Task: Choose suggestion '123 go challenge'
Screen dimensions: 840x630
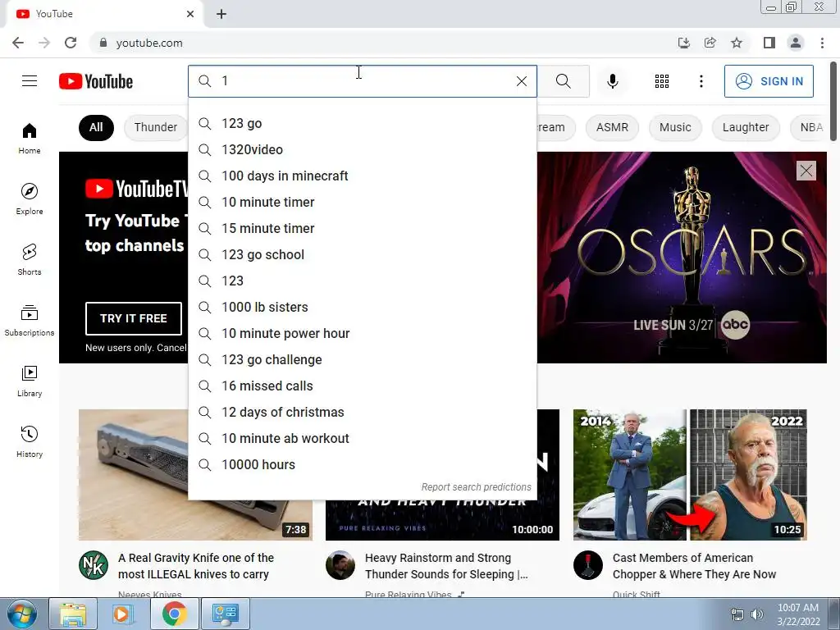Action: tap(362, 360)
